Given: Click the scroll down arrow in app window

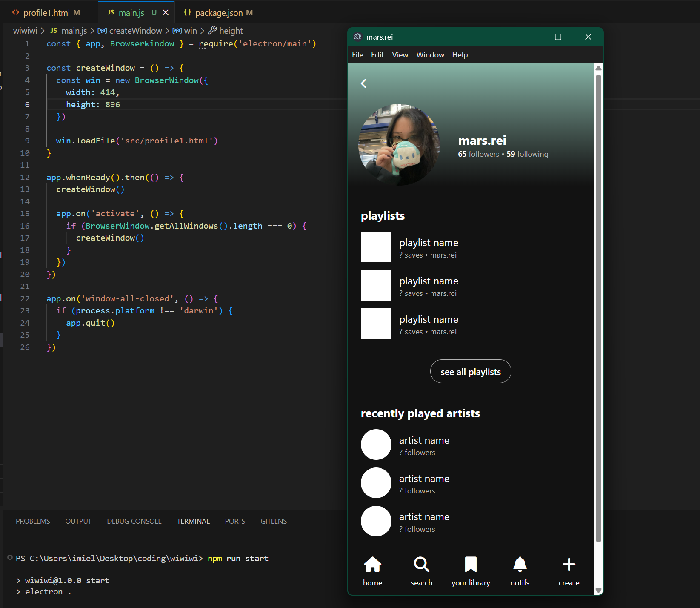Looking at the screenshot, I should (598, 590).
